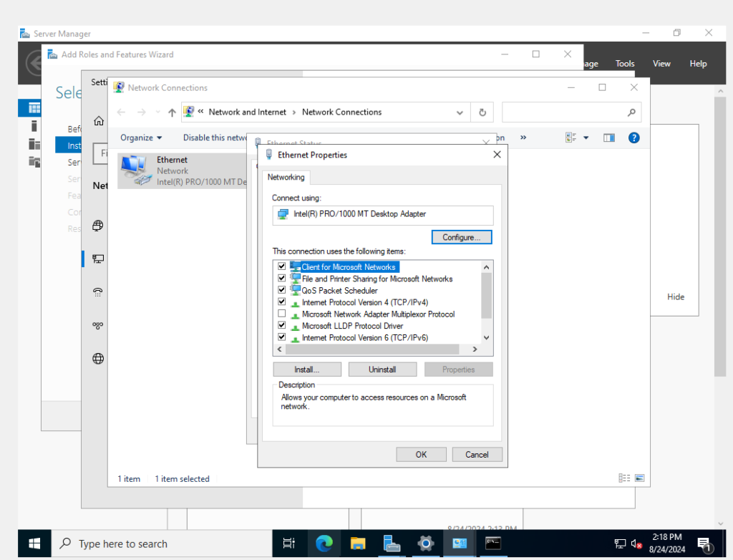Open View menu in Server Manager
Screen dimensions: 733x560
pyautogui.click(x=661, y=64)
